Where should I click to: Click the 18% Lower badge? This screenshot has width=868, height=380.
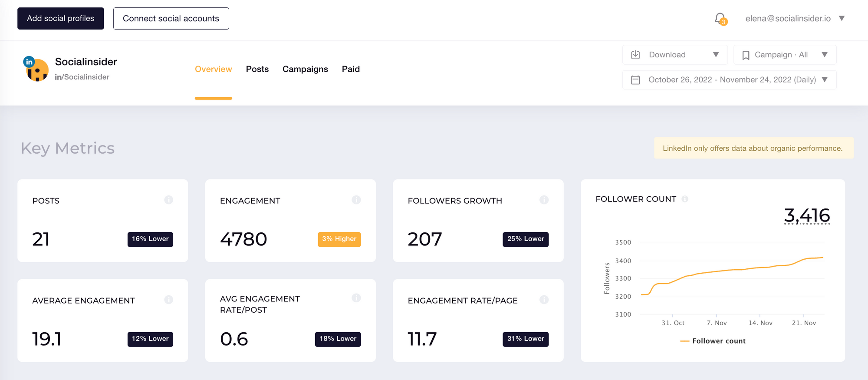tap(338, 339)
